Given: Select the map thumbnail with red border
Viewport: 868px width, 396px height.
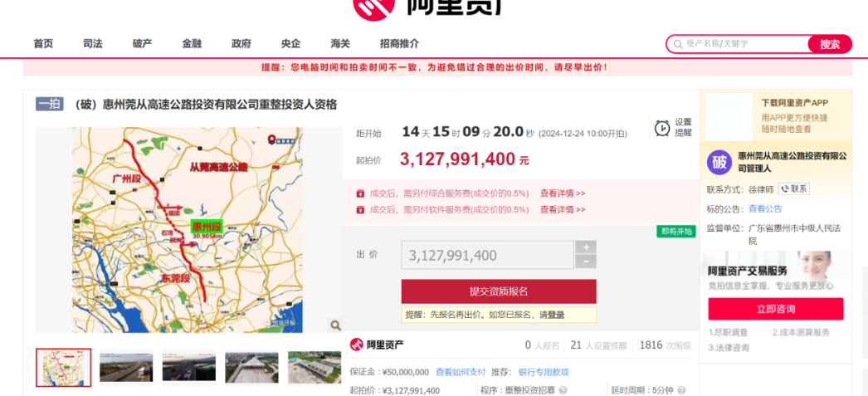Looking at the screenshot, I should click(x=63, y=367).
